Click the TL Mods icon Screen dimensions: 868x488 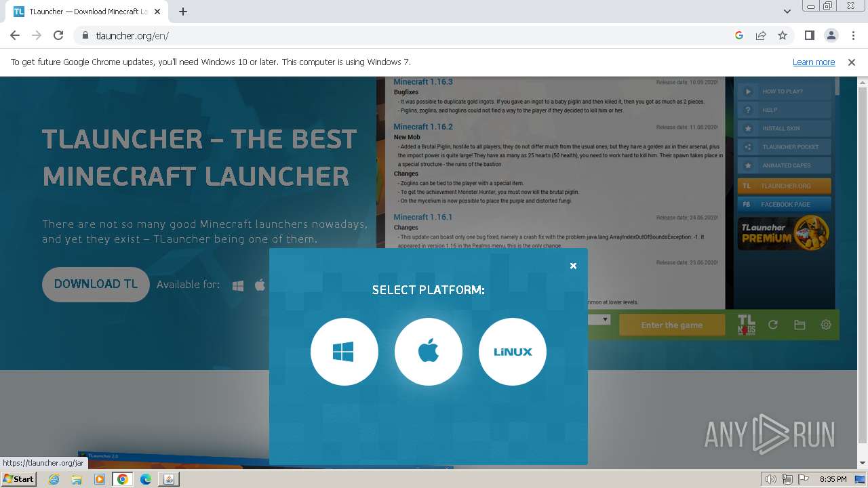746,325
